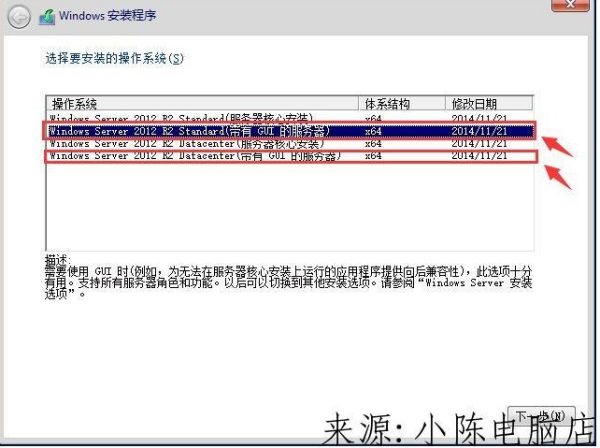The image size is (600, 448).
Task: Click the 操作系统 column header
Action: point(203,104)
